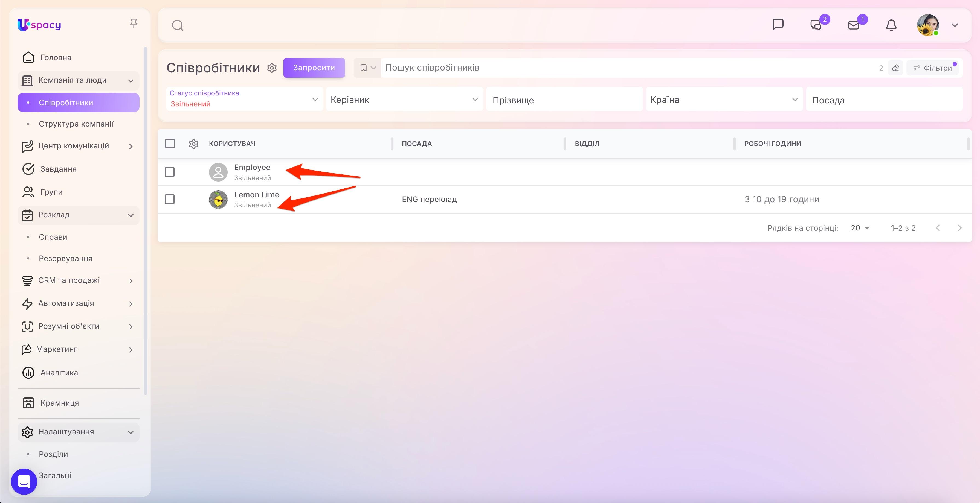
Task: Clear filters with the eraser icon
Action: click(x=895, y=68)
